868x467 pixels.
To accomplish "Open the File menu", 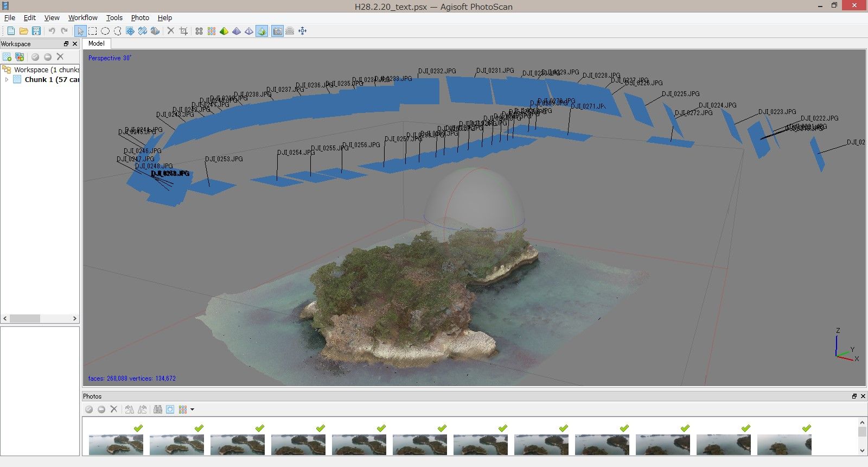I will 10,17.
